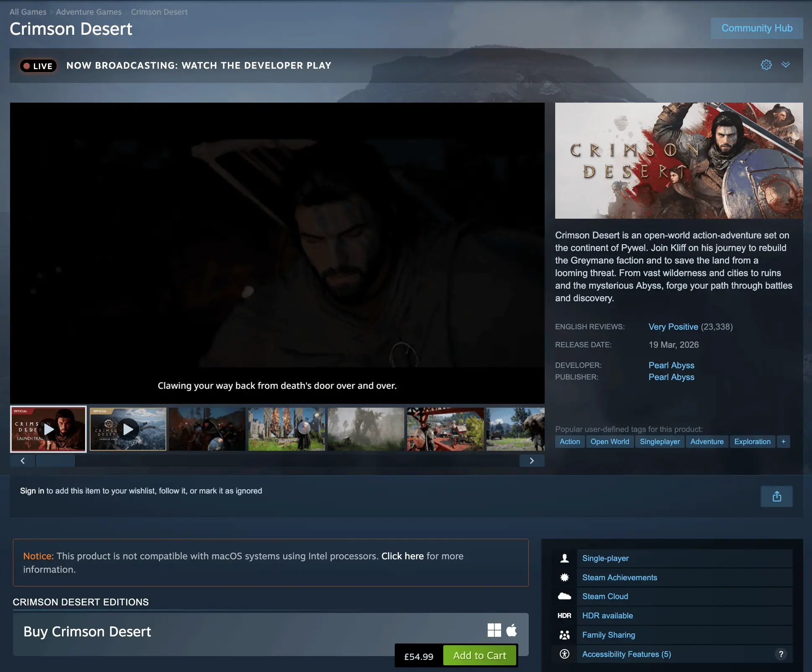Open help via the question mark icon
This screenshot has width=812, height=672.
coord(780,654)
